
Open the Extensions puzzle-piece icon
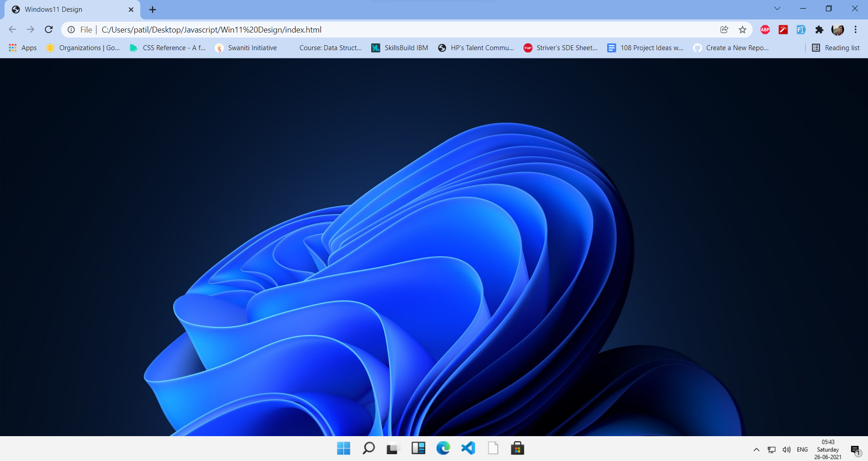coord(820,29)
